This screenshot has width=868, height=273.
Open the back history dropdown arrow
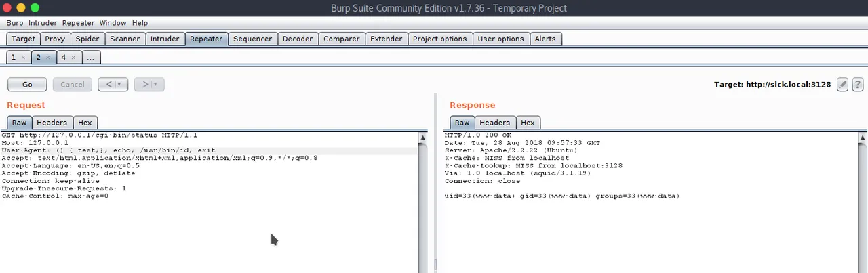120,85
